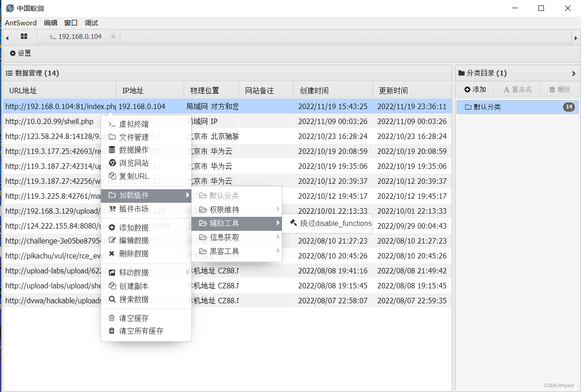Select 默认分类 category in sidebar
The image size is (581, 392).
pos(518,107)
